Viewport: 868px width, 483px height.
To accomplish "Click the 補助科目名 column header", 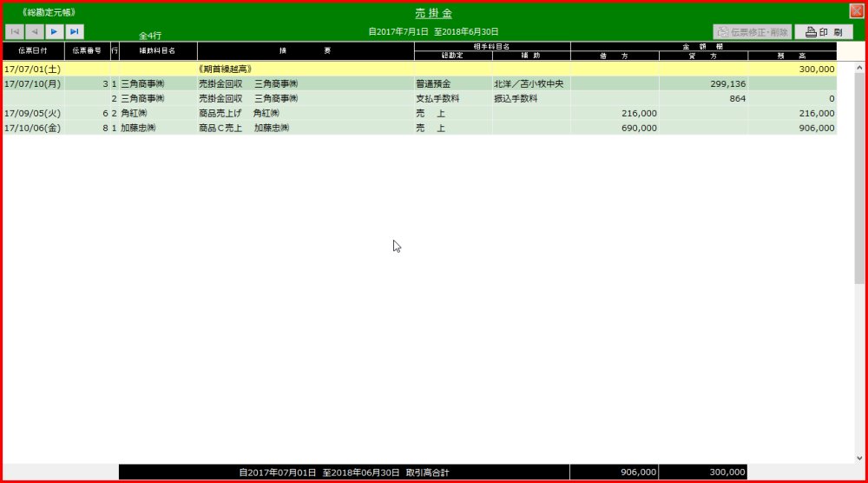I will (157, 51).
